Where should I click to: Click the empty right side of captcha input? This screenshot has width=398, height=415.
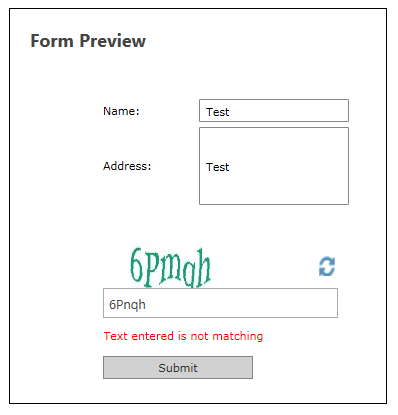242,303
